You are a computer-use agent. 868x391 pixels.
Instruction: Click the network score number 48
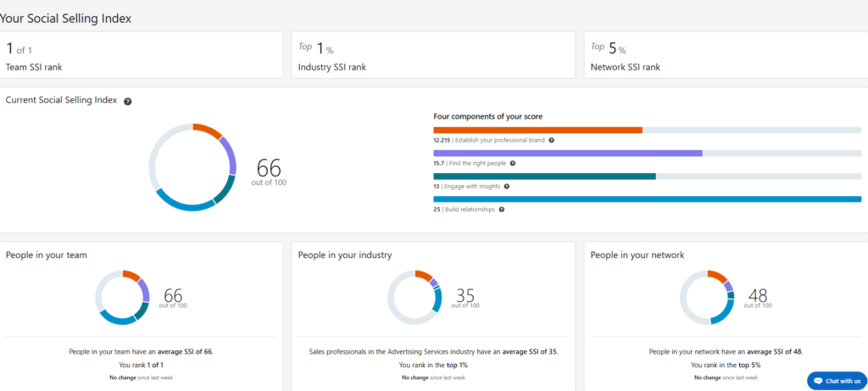(x=757, y=296)
